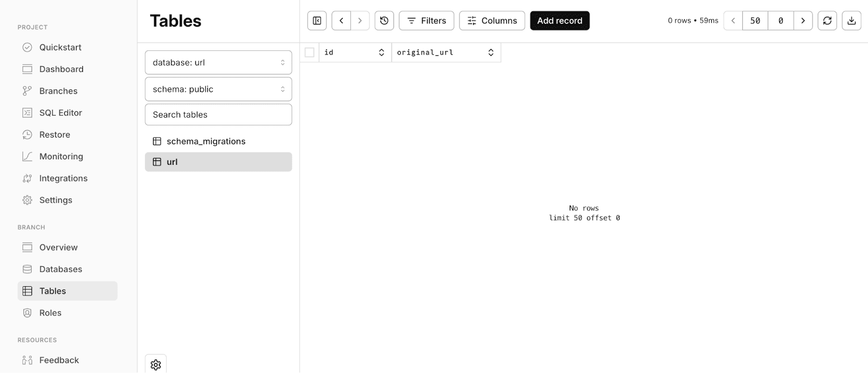Open the Filters panel
The height and width of the screenshot is (373, 868).
coord(426,21)
